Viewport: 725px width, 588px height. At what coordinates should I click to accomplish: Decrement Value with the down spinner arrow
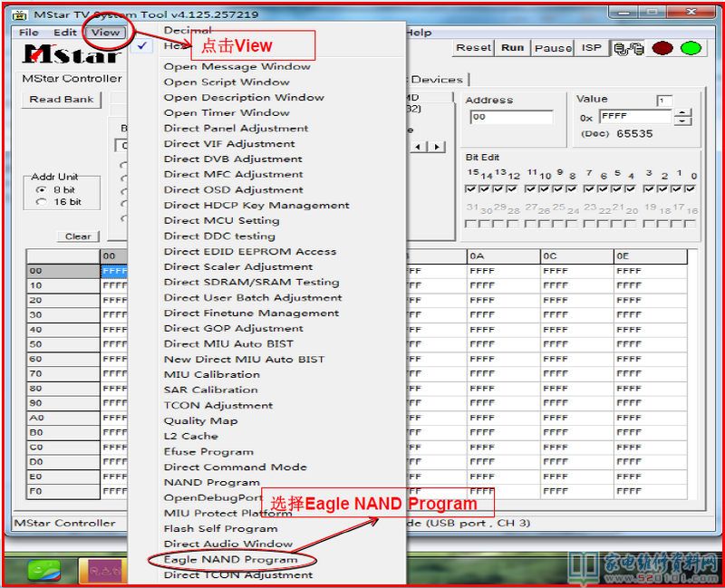point(683,121)
